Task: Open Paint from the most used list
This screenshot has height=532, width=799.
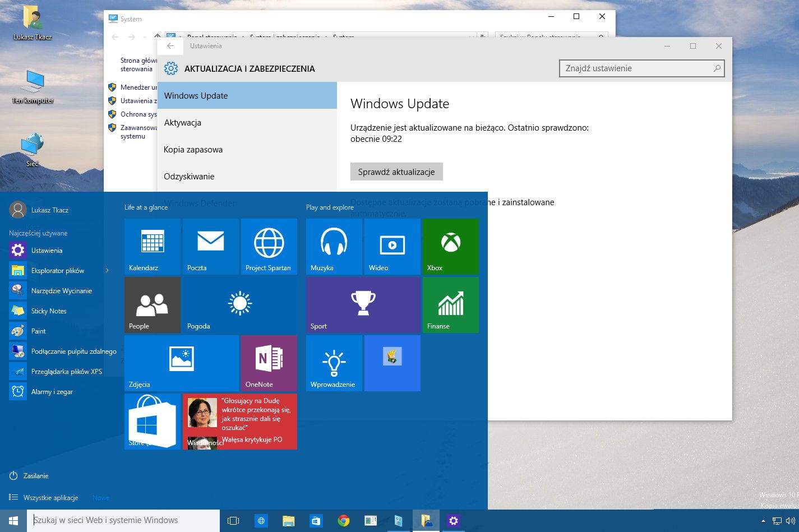Action: pyautogui.click(x=39, y=331)
